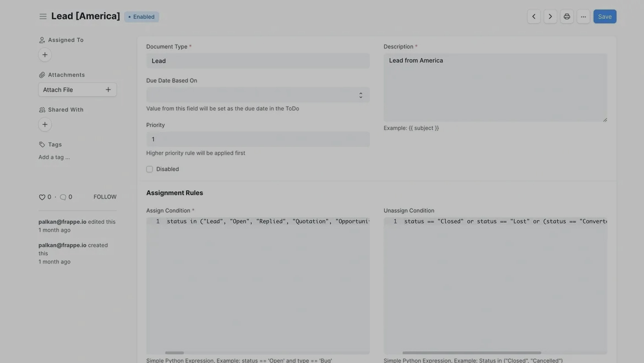The width and height of the screenshot is (644, 363).
Task: Click the Attach File button
Action: 77,90
